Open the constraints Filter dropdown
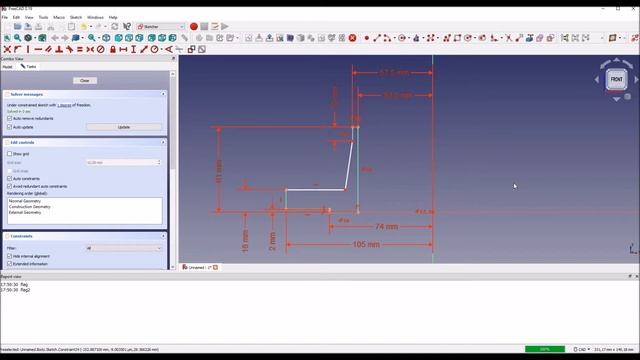The height and width of the screenshot is (360, 640). coord(124,248)
